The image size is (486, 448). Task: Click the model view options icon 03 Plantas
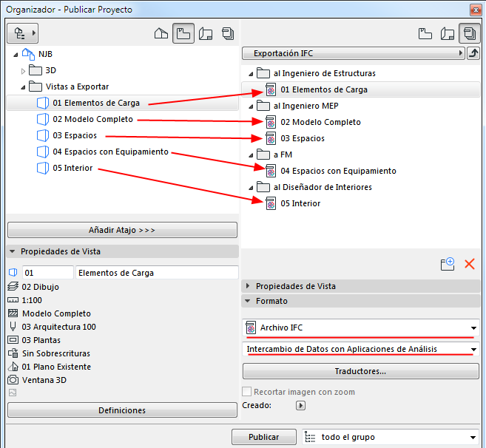coord(13,340)
